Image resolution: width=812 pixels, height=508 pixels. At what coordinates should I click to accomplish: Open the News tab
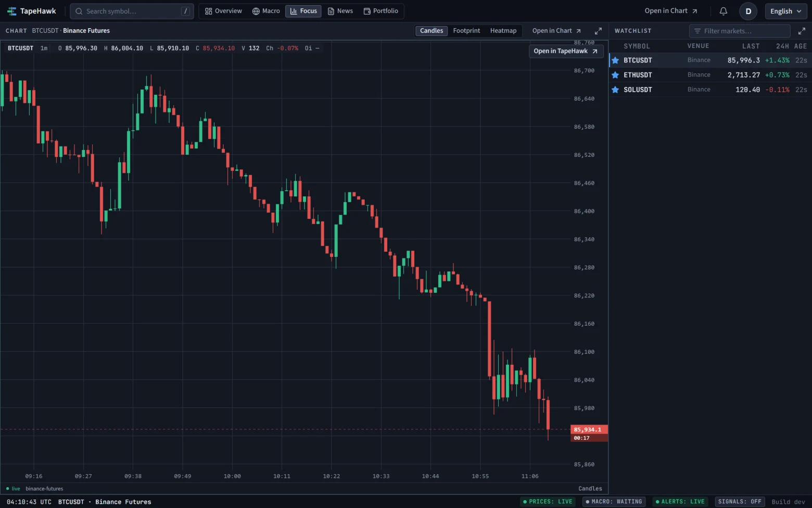[x=340, y=11]
